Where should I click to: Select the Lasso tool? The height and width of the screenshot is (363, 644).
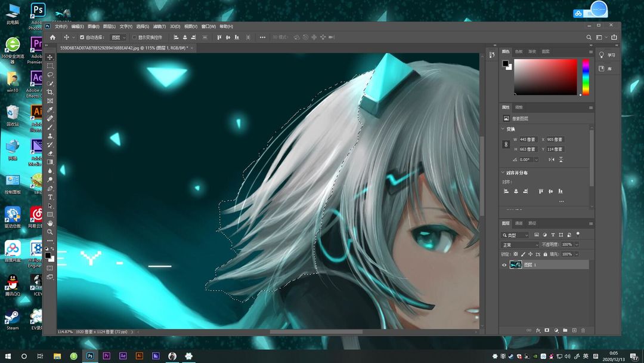pos(50,75)
